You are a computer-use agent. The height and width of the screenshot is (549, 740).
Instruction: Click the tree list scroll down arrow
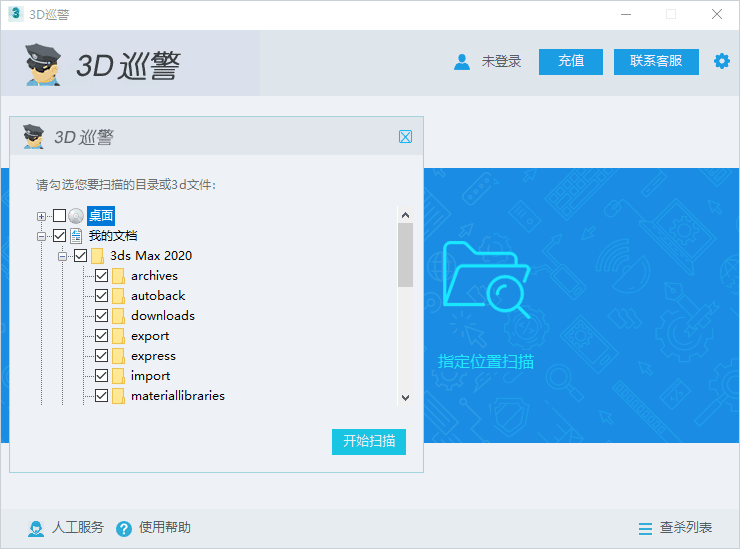pyautogui.click(x=405, y=397)
